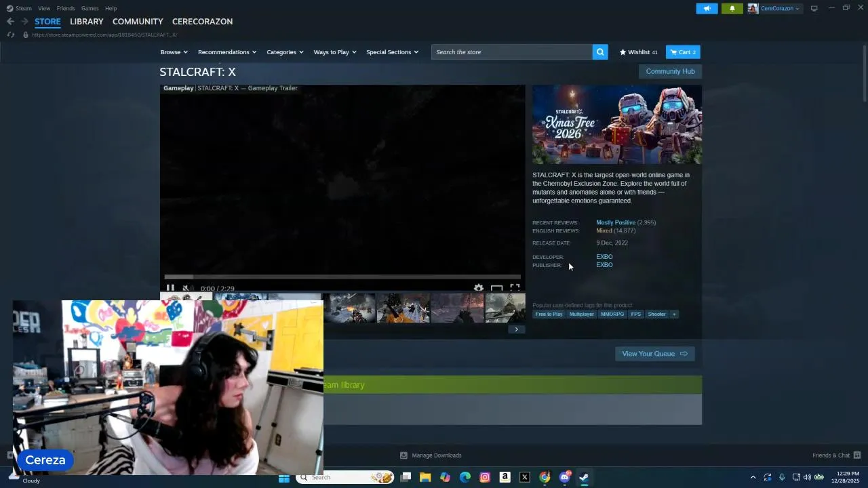Toggle theater mode for trailer
Viewport: 868px width, 488px height.
pos(496,288)
